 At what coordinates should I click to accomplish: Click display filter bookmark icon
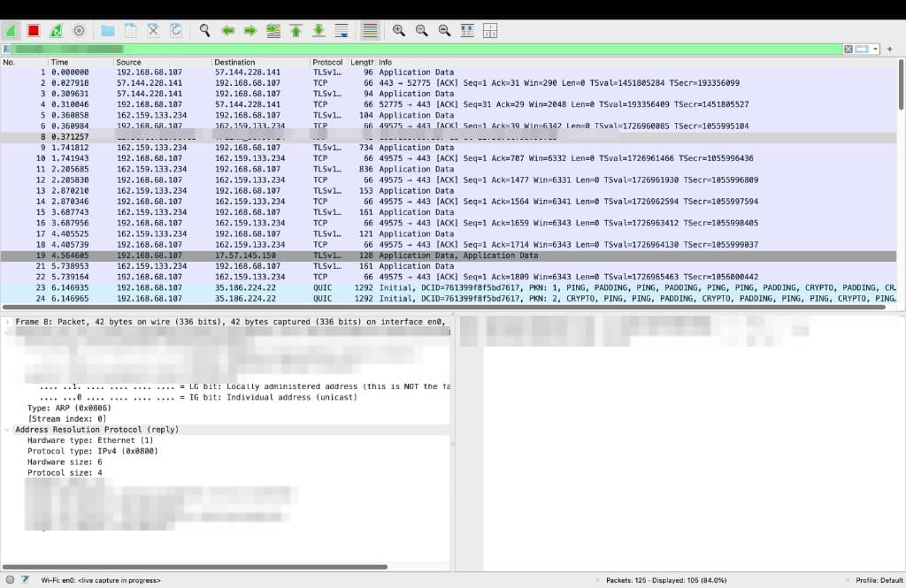click(x=6, y=50)
